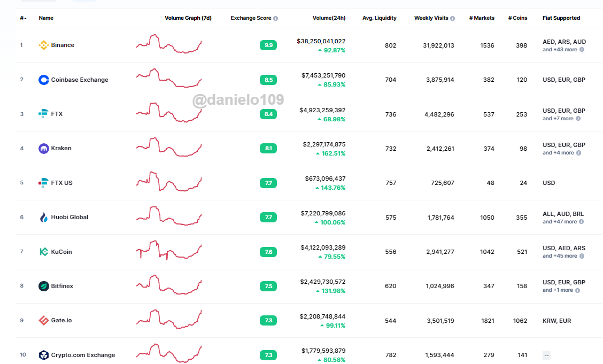The height and width of the screenshot is (364, 603).
Task: Select FTX US average liquidity 757
Action: (x=391, y=183)
